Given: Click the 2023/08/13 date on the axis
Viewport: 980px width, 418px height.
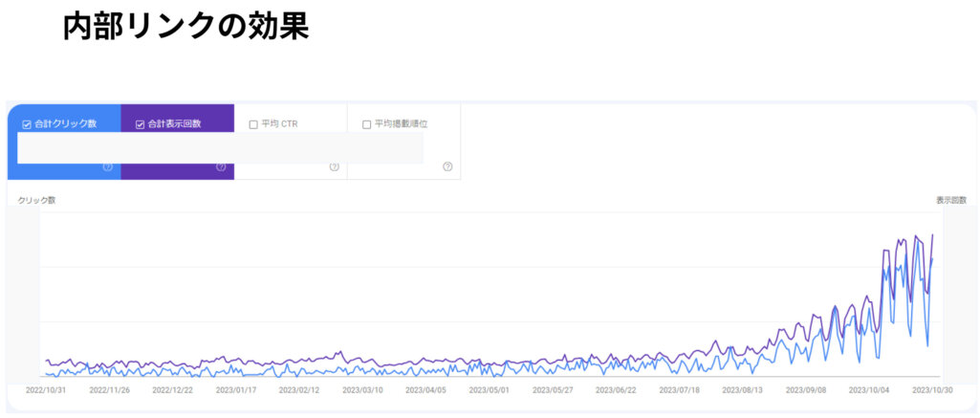Looking at the screenshot, I should coord(742,390).
